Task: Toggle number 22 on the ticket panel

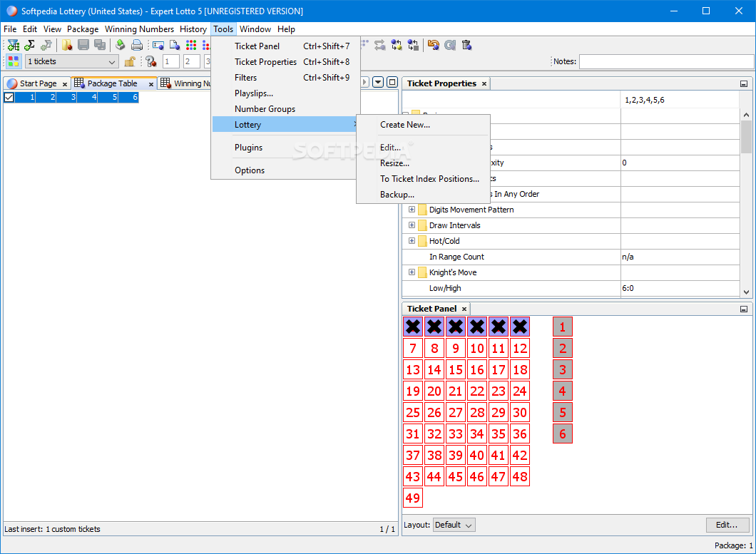Action: (477, 391)
